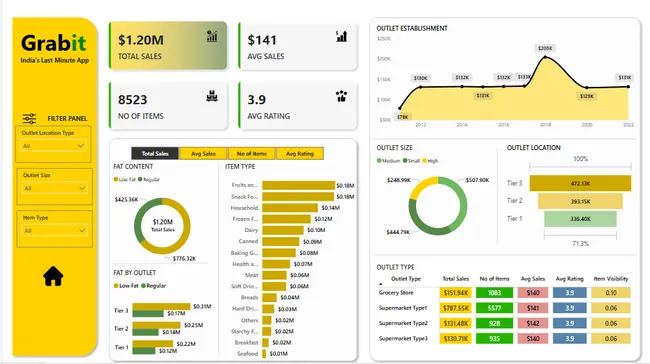Sort the table by the Outlet Type column header
The image size is (650, 364).
point(406,279)
